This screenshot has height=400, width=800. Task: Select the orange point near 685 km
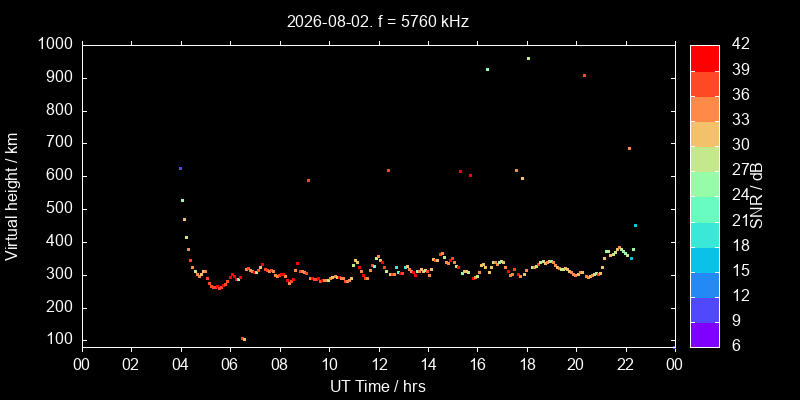629,148
